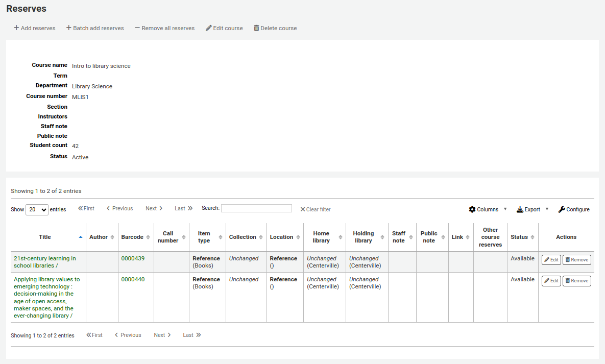Open the Configure wrench tool
The width and height of the screenshot is (605, 364).
573,209
